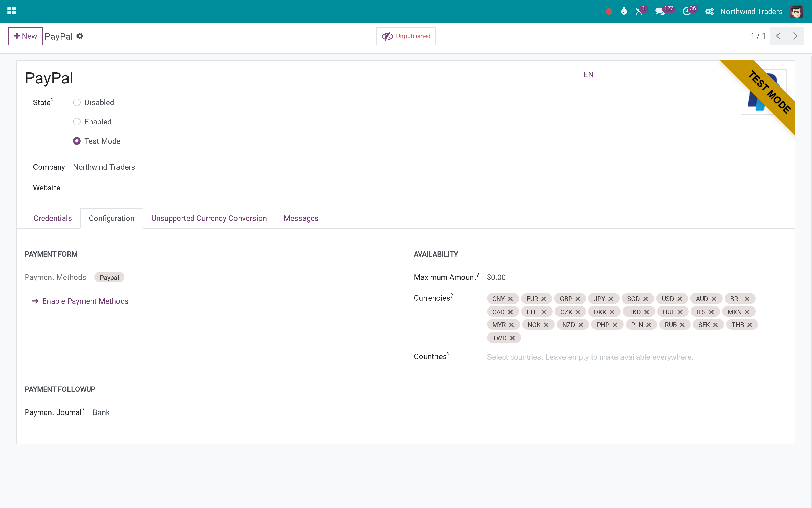Click the EN translation button
Screen dimensions: 812x508
point(588,75)
